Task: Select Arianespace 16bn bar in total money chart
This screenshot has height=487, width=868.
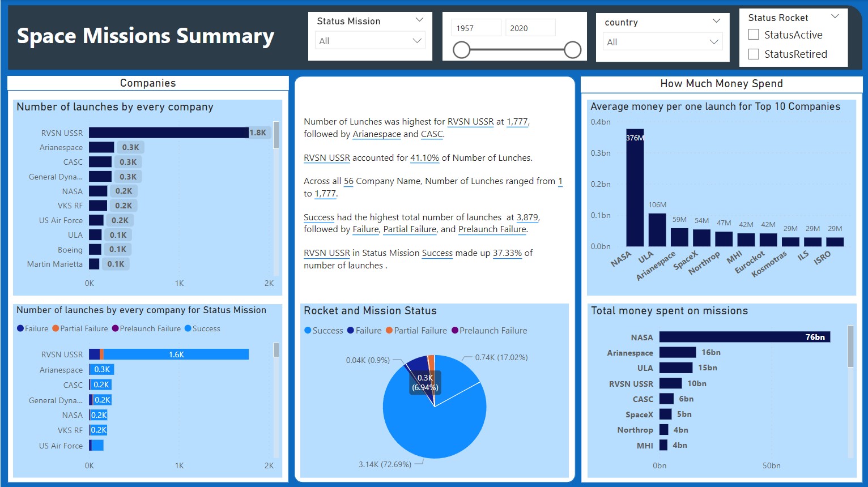Action: [678, 352]
